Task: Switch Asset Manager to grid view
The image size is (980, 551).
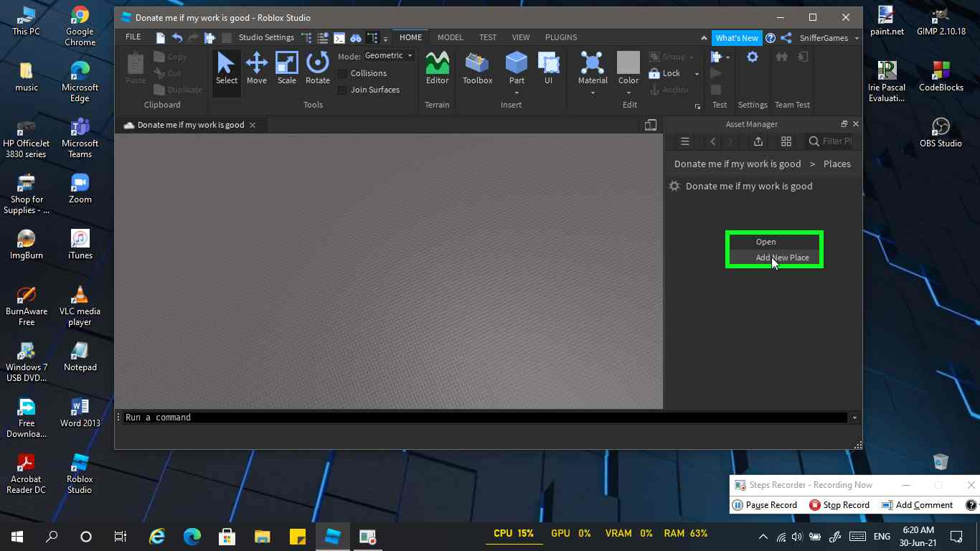Action: point(786,141)
